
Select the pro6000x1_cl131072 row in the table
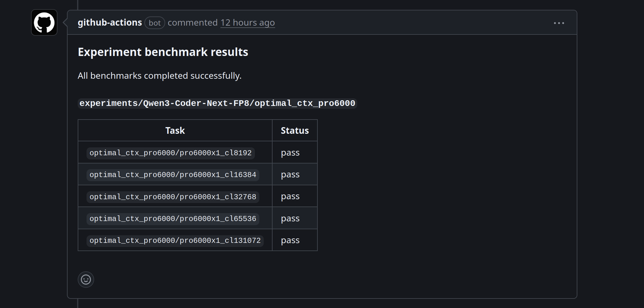[x=175, y=240]
